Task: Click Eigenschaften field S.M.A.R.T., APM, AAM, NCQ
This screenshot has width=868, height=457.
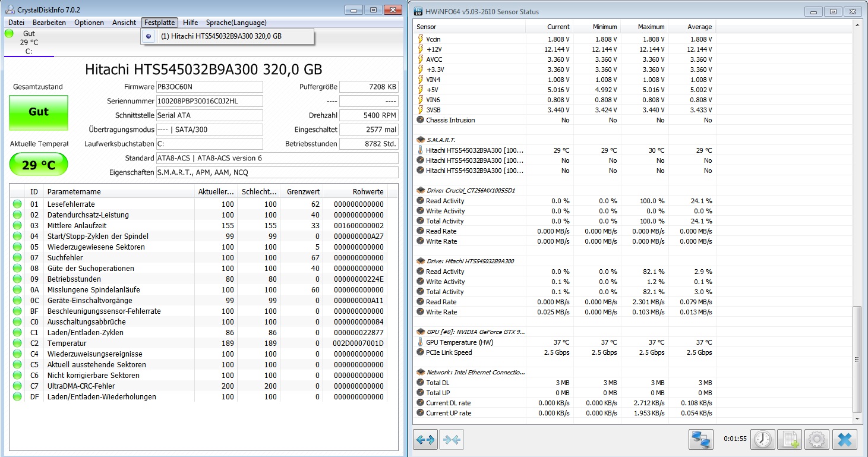Action: [277, 172]
